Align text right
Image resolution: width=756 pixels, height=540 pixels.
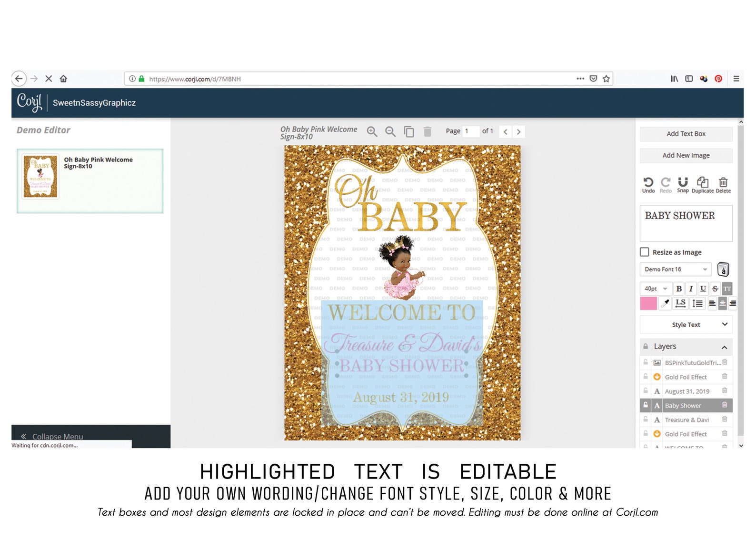(x=733, y=303)
